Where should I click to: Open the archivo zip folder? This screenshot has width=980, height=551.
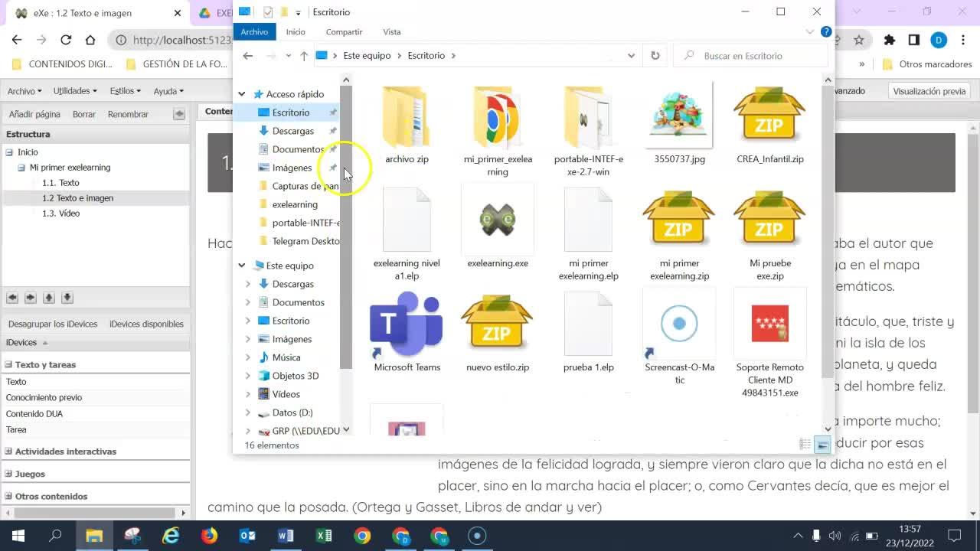(407, 125)
